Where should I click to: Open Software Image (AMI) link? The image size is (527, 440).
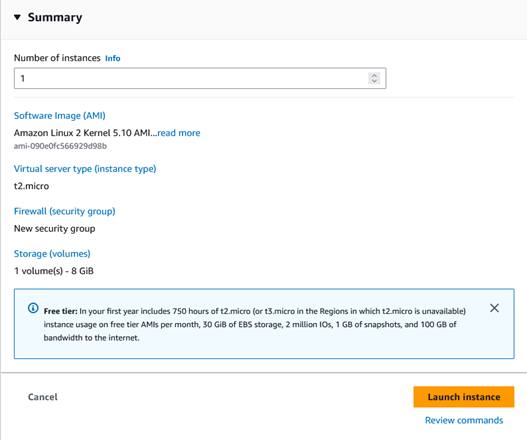pyautogui.click(x=59, y=116)
